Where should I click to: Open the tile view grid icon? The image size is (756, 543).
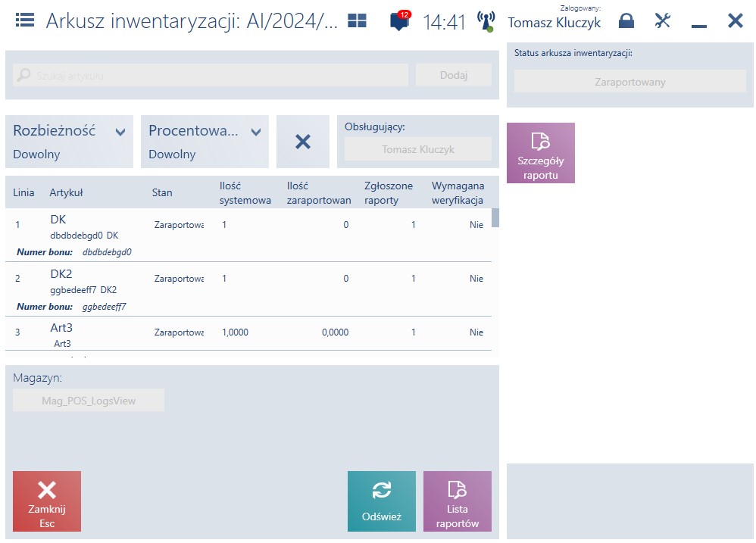point(357,20)
